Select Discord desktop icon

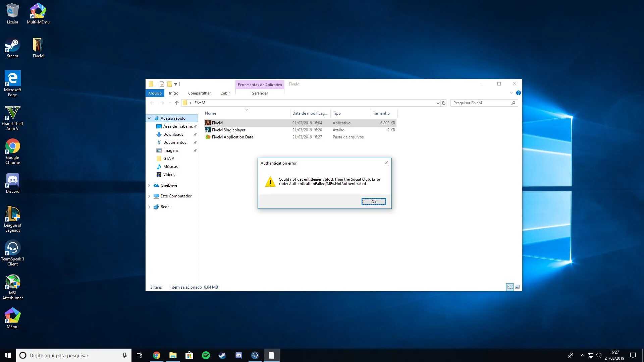[x=12, y=183]
